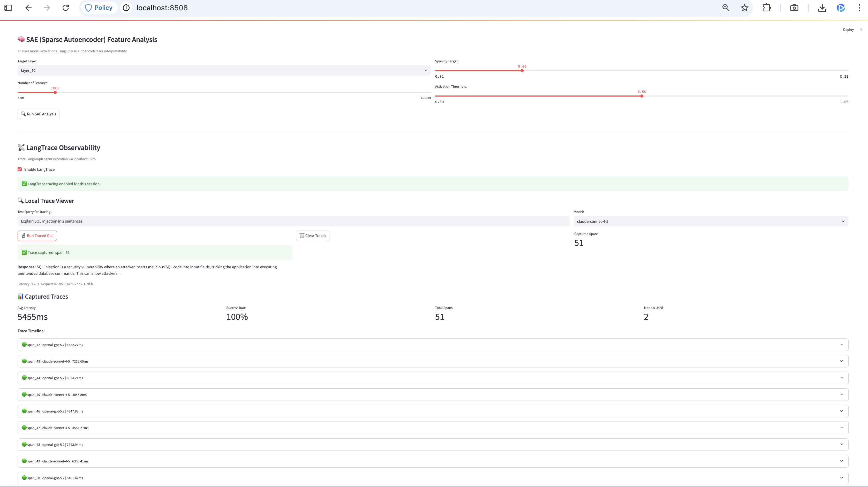This screenshot has height=487, width=868.
Task: Click the zoom magnifier icon in the address bar
Action: (x=726, y=8)
